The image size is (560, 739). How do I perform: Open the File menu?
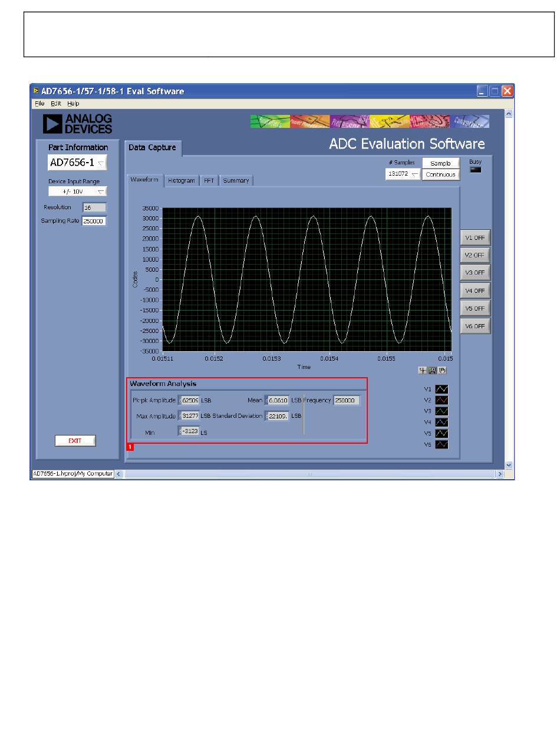click(39, 103)
